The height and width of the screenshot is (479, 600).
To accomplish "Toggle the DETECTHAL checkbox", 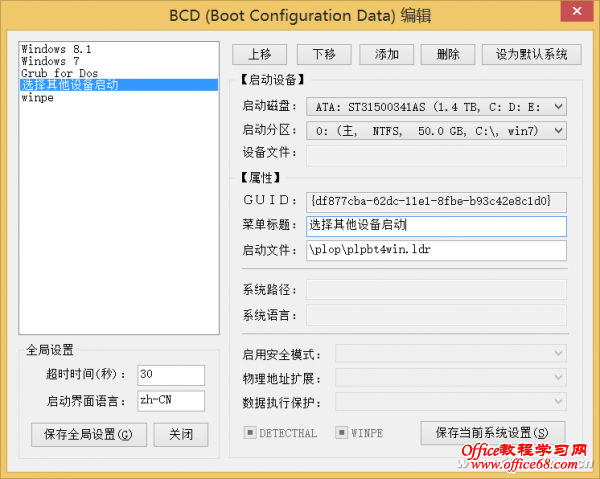I will 250,433.
